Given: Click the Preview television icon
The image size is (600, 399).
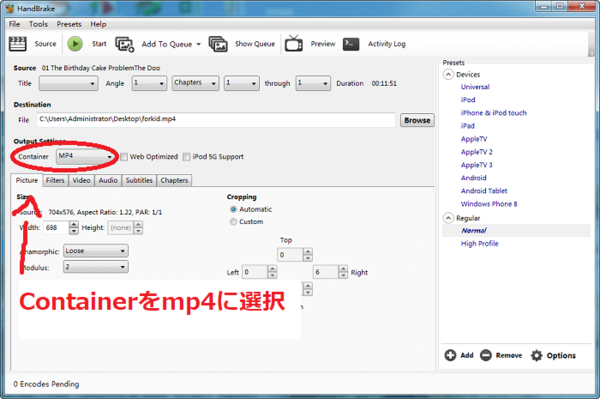Looking at the screenshot, I should click(x=293, y=44).
